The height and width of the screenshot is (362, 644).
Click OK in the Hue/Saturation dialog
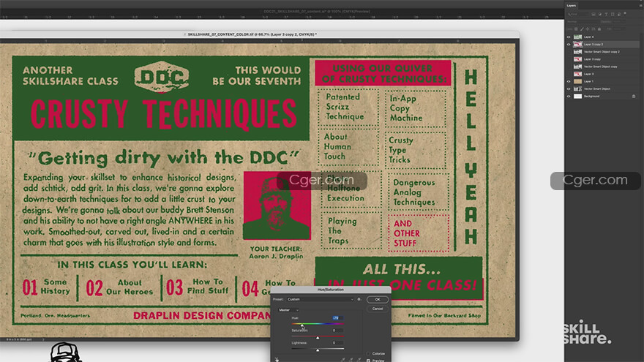[x=378, y=299]
